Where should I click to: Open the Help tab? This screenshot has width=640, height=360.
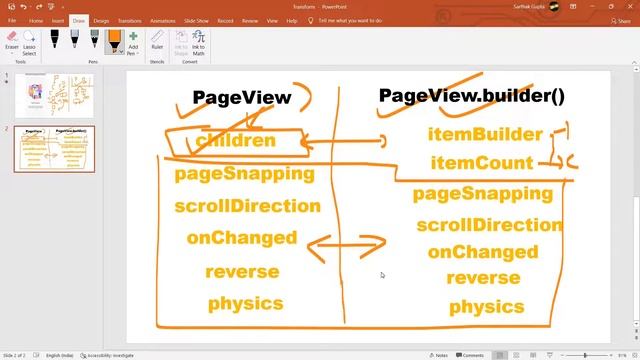coord(291,20)
